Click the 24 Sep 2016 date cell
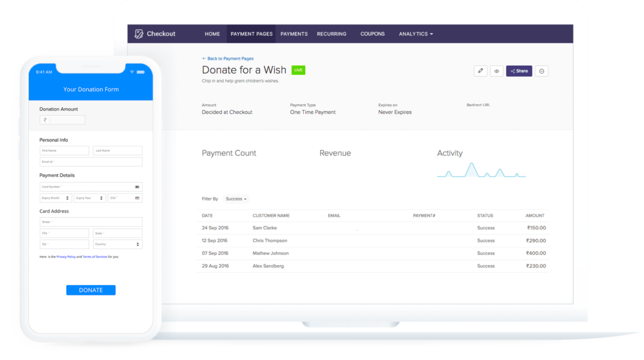This screenshot has width=644, height=360. (215, 228)
